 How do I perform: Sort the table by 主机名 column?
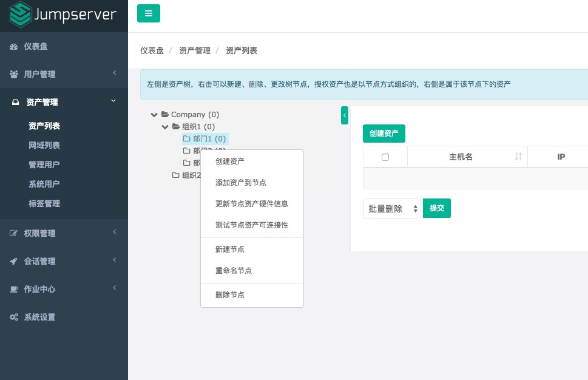click(x=518, y=157)
